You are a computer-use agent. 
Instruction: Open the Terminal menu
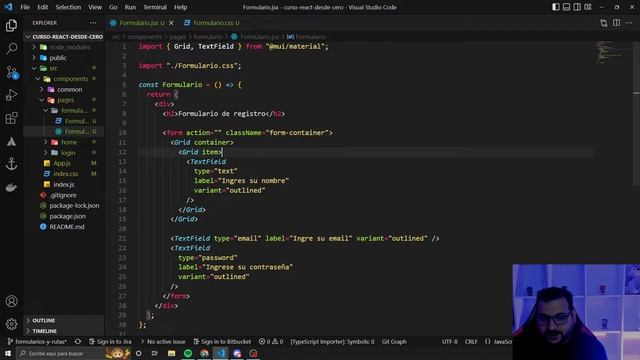click(x=155, y=7)
